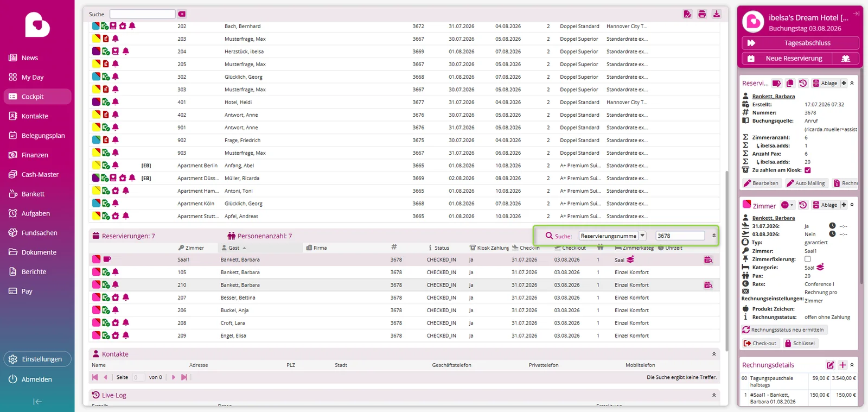Collapse the Kontakte section
The width and height of the screenshot is (868, 412).
point(714,354)
